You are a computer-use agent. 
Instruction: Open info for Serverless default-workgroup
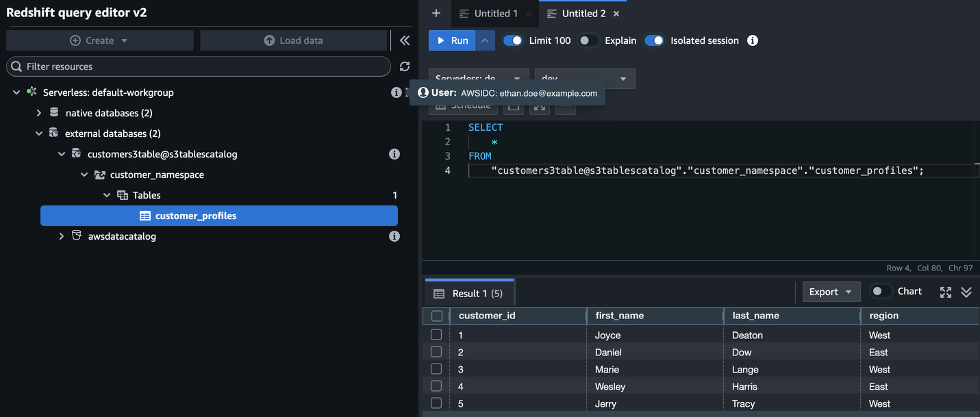[396, 92]
